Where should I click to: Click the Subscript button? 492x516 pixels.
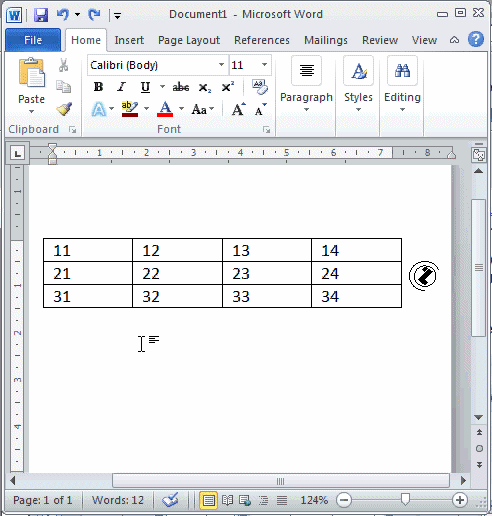tap(204, 88)
